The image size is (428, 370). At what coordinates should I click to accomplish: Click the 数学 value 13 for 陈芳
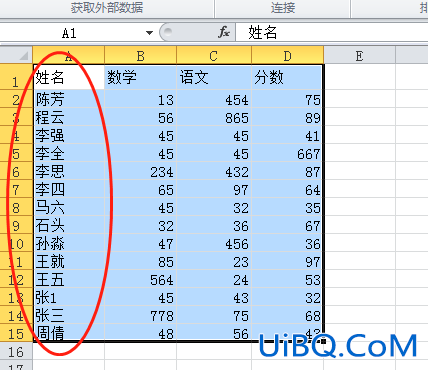click(x=141, y=99)
